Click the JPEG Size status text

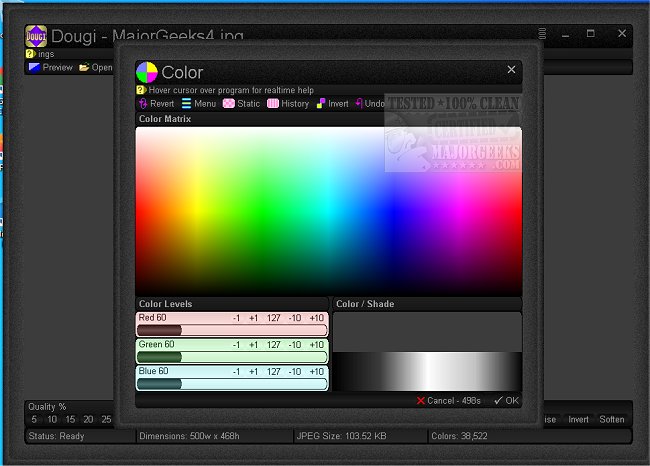point(342,436)
